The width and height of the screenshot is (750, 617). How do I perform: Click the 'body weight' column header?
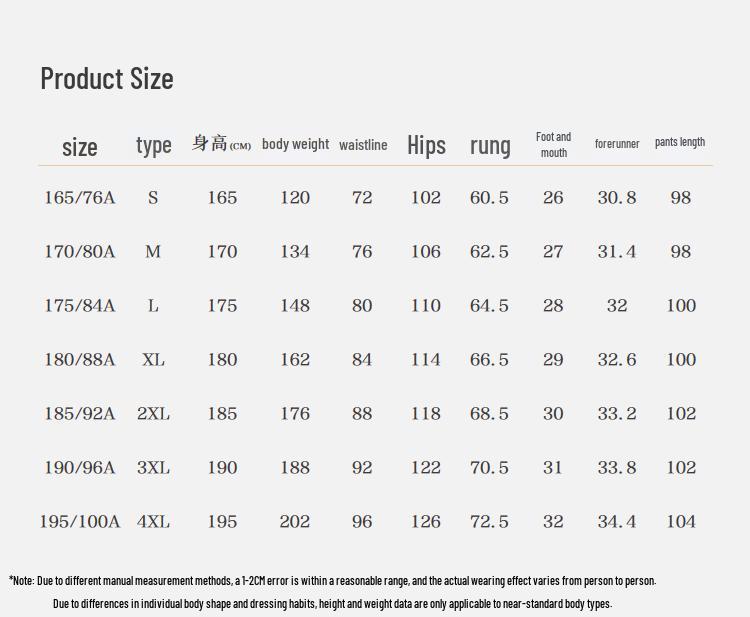pyautogui.click(x=295, y=144)
